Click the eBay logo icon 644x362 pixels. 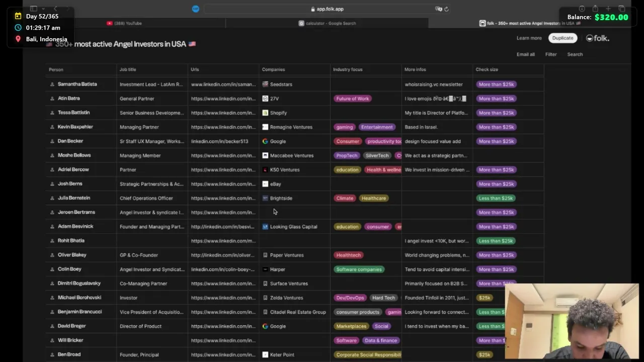coord(265,184)
